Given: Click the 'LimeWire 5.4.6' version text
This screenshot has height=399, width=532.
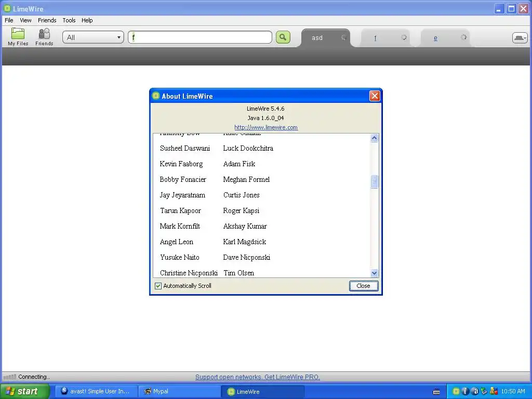Looking at the screenshot, I should (x=265, y=109).
